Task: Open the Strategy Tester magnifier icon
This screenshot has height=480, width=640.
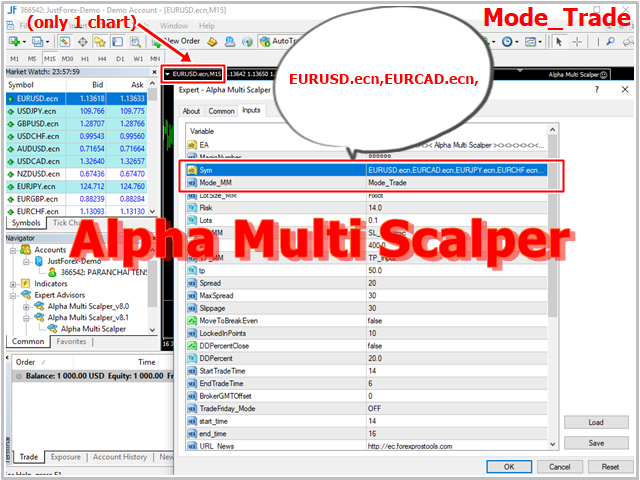Action: (x=135, y=41)
